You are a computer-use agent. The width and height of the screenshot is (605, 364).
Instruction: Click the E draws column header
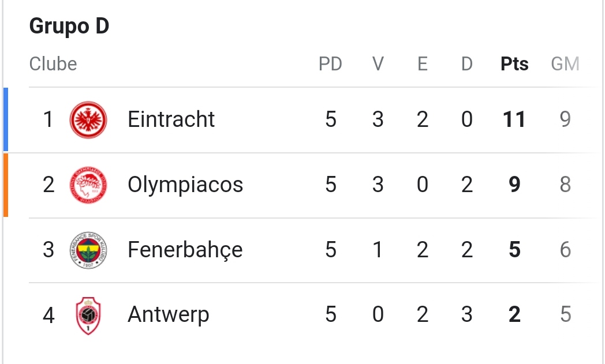click(x=423, y=63)
